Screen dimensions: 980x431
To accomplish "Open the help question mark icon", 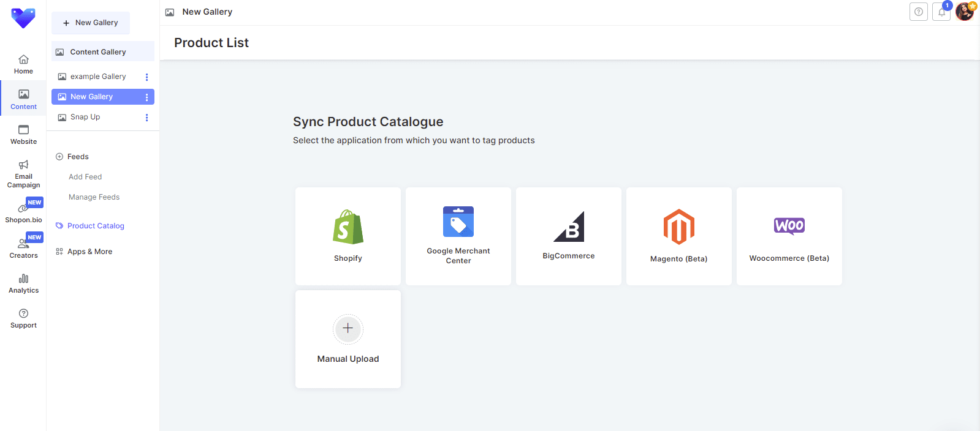I will click(918, 12).
